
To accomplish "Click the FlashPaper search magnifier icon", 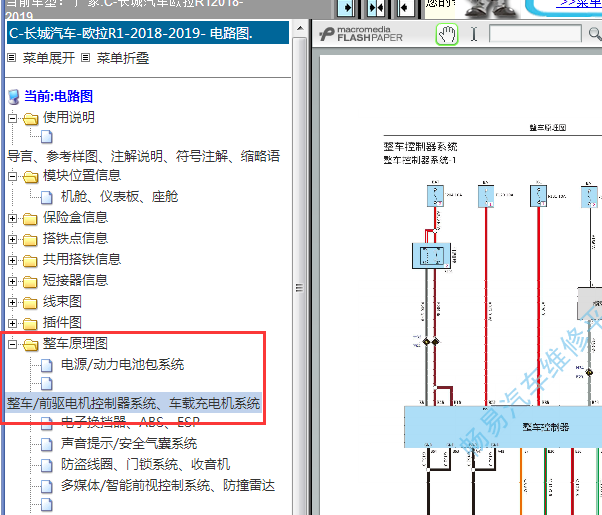I will 595,34.
